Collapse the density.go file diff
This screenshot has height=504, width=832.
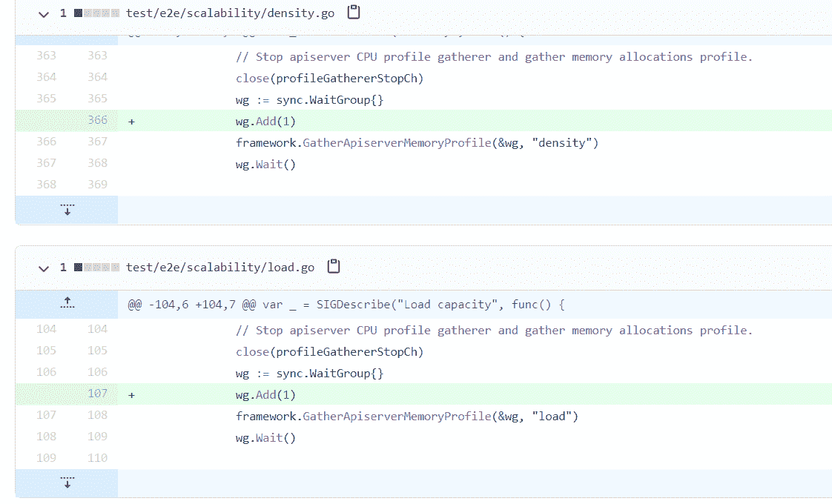point(44,13)
